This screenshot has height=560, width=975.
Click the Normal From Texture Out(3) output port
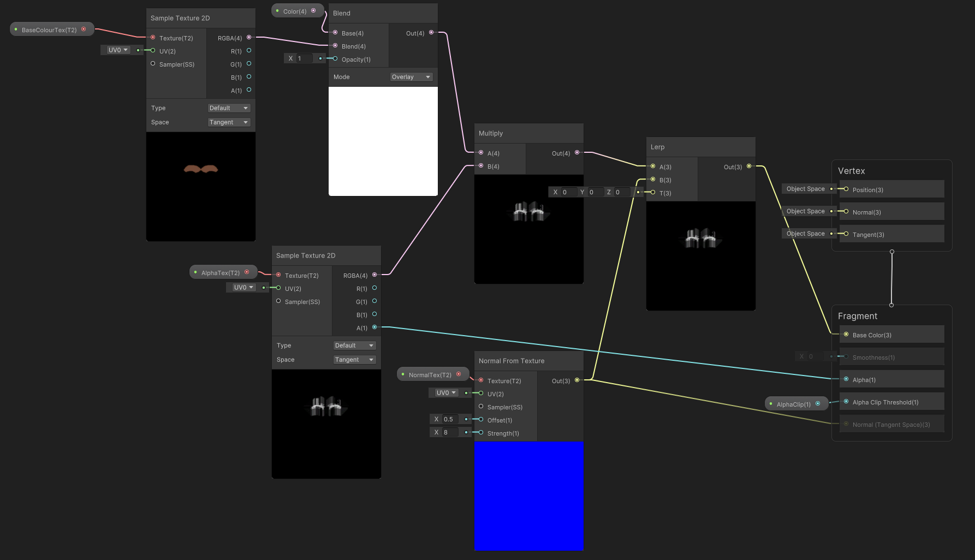click(x=577, y=380)
